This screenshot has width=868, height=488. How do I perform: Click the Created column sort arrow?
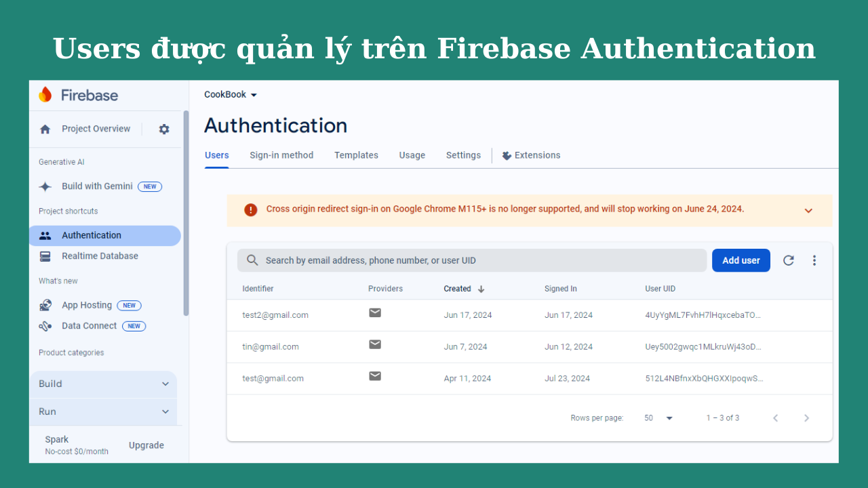481,289
